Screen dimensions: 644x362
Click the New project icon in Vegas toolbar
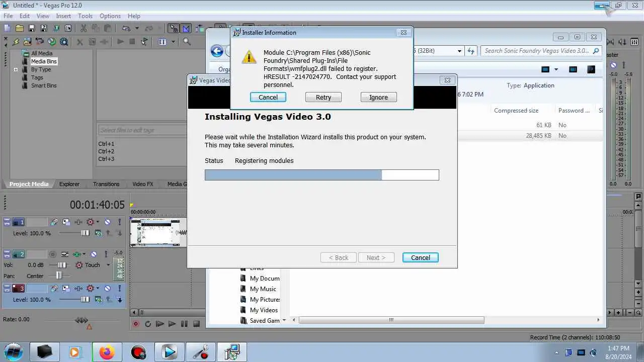point(7,28)
